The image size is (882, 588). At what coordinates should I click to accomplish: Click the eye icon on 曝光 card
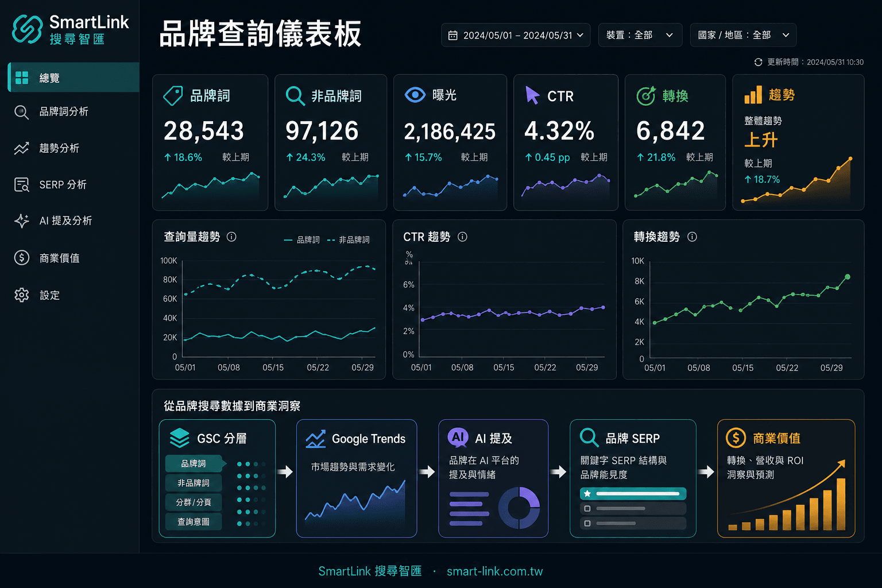click(x=415, y=95)
